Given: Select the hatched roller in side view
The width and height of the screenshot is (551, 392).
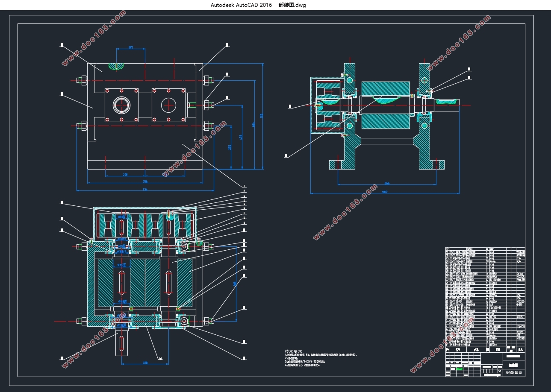Looking at the screenshot, I should pyautogui.click(x=386, y=105).
